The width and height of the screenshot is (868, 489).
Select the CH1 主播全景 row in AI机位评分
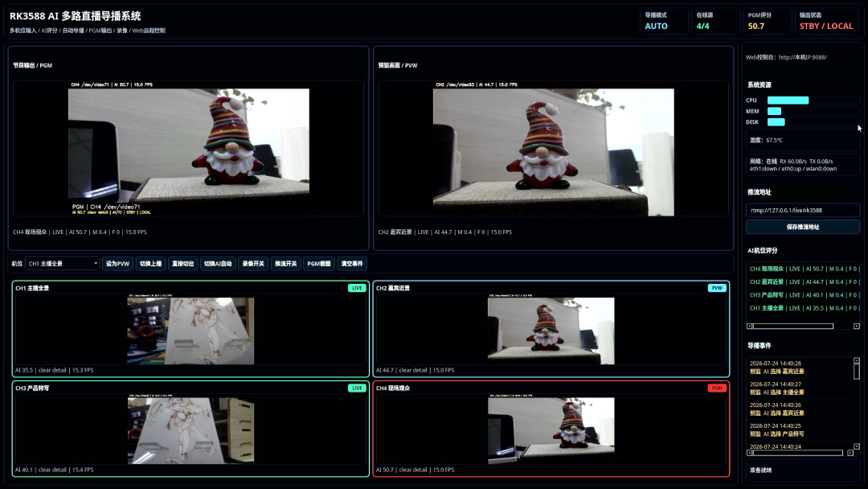[803, 308]
